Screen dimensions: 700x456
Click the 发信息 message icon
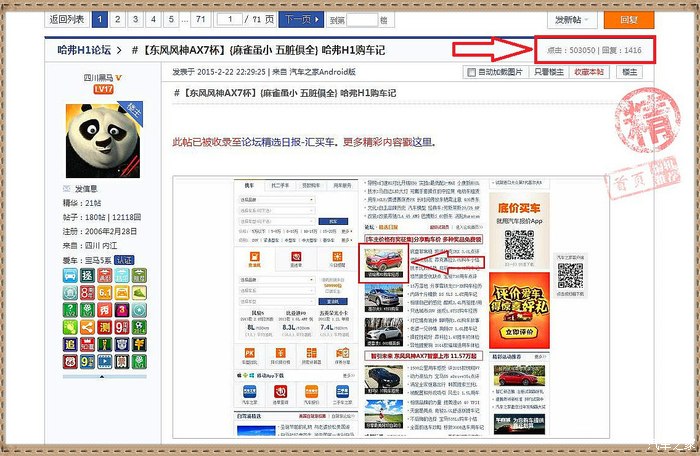coord(66,187)
